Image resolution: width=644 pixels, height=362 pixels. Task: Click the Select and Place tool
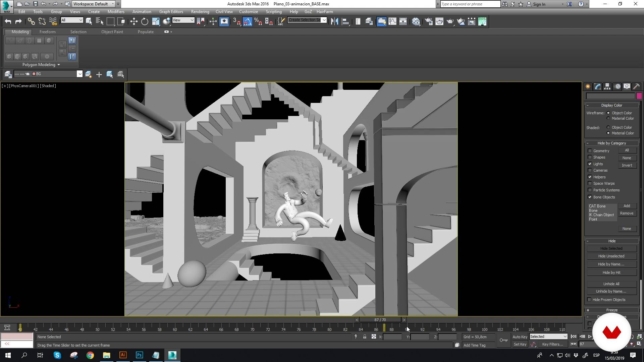coord(167,21)
